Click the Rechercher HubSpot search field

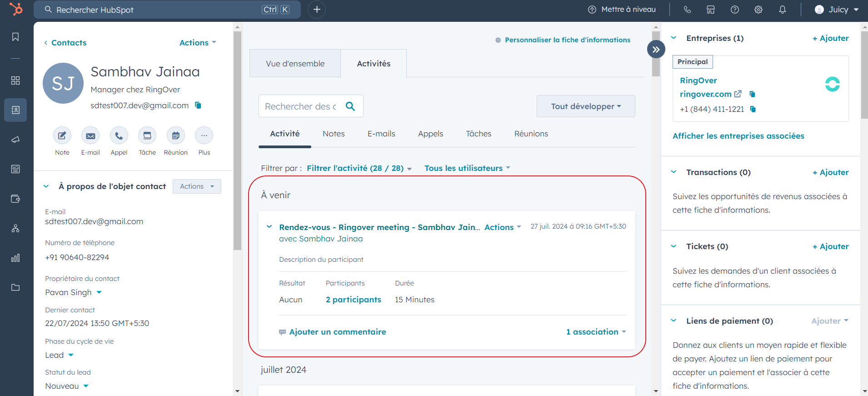pos(167,10)
